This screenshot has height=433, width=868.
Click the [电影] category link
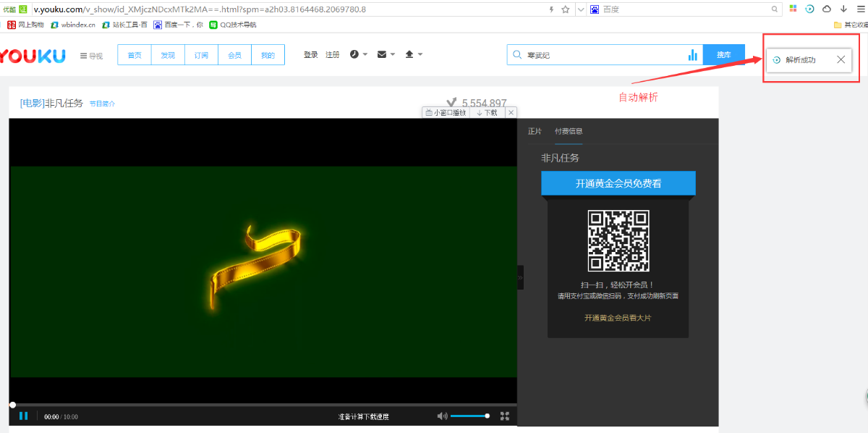(32, 104)
